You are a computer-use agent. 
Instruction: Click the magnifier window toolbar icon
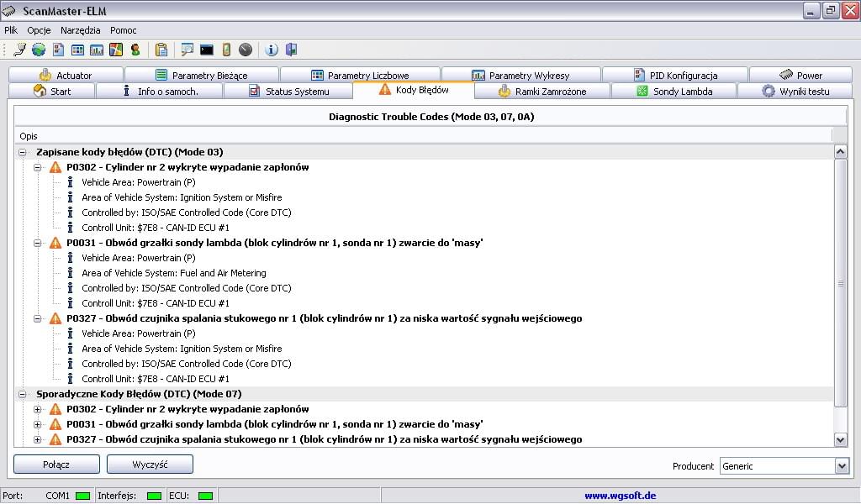pyautogui.click(x=188, y=50)
